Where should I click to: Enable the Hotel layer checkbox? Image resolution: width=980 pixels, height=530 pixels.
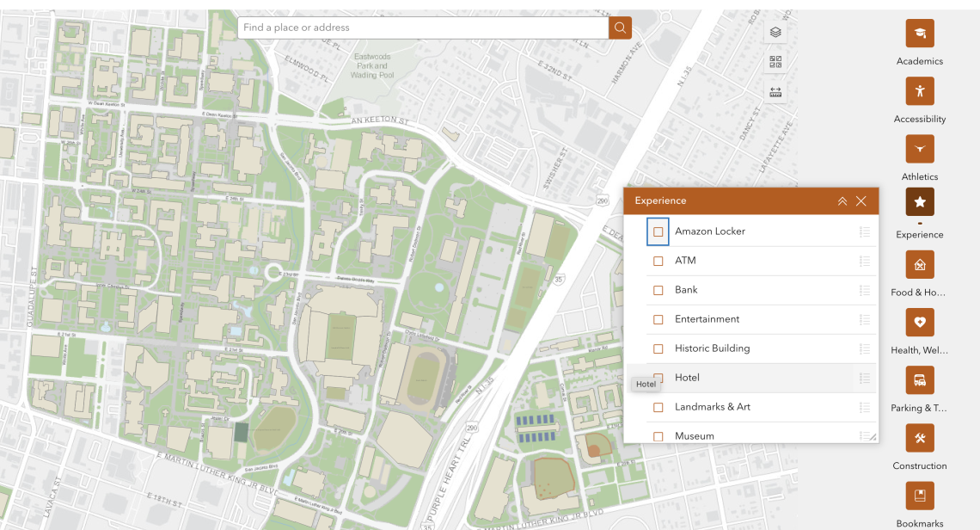point(658,378)
